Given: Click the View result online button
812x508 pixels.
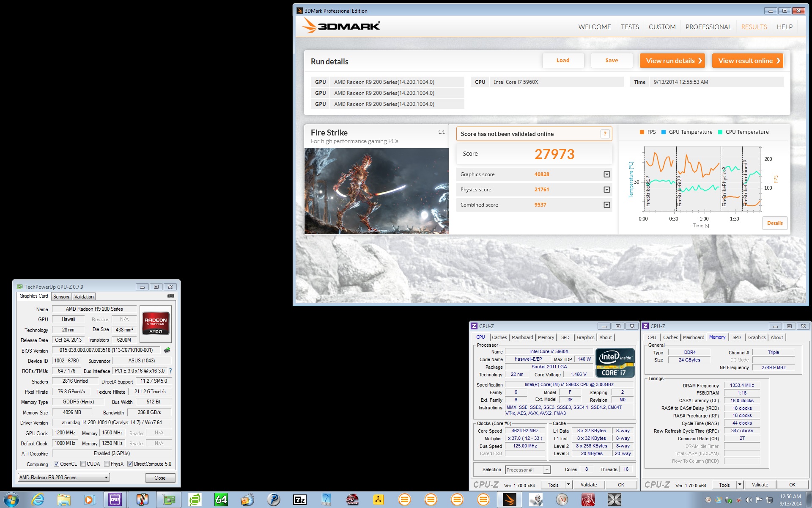Looking at the screenshot, I should pyautogui.click(x=748, y=61).
